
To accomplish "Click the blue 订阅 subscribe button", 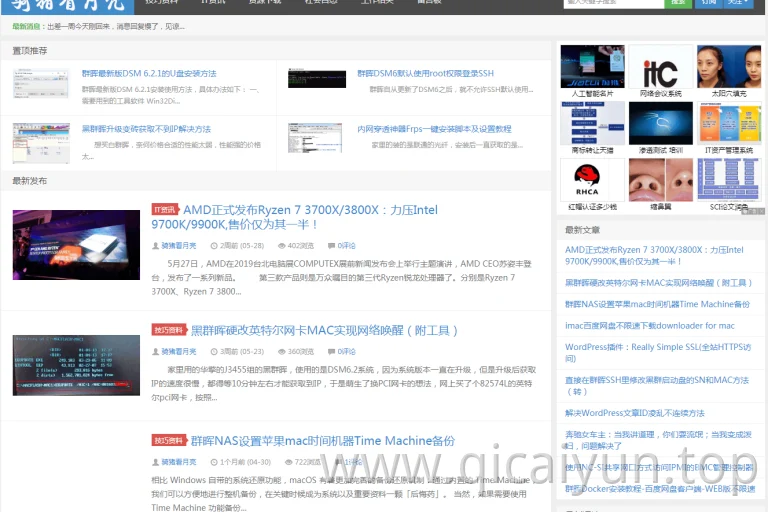I will [708, 3].
